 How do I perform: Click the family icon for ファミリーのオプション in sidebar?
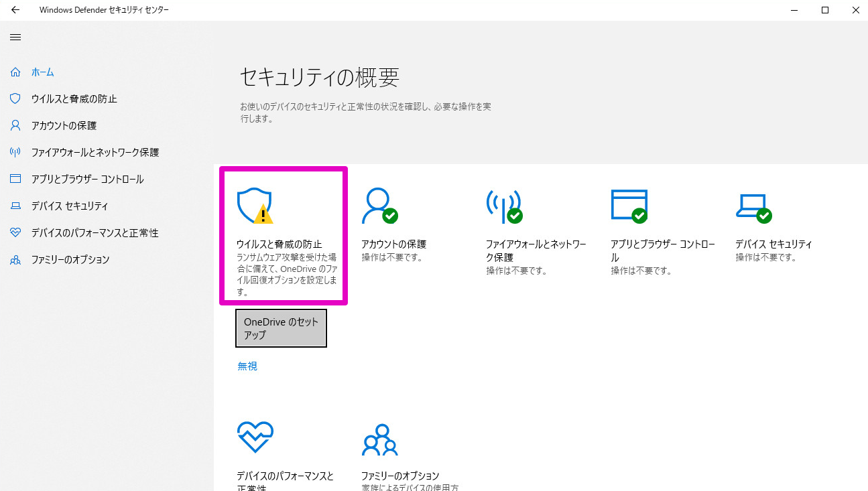point(15,259)
